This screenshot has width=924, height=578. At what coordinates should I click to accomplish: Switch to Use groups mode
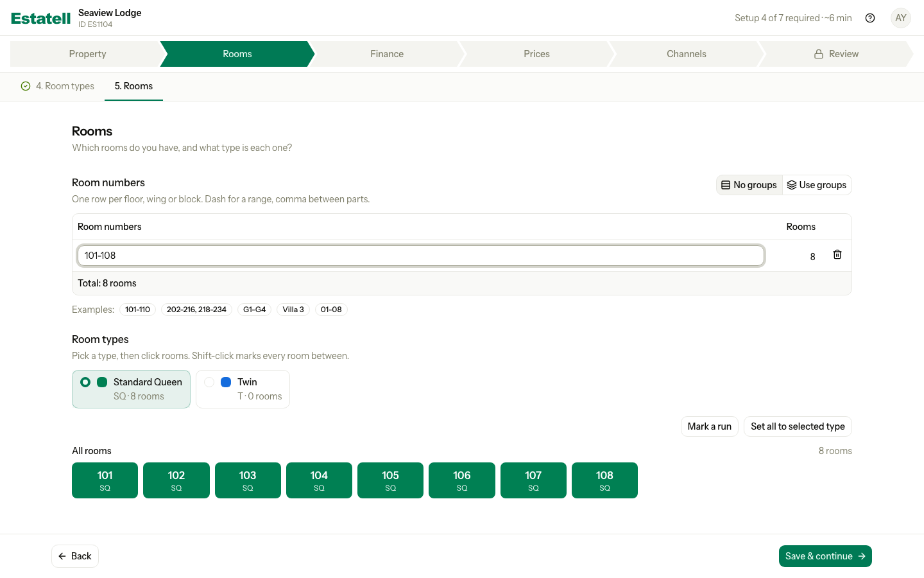coord(817,185)
